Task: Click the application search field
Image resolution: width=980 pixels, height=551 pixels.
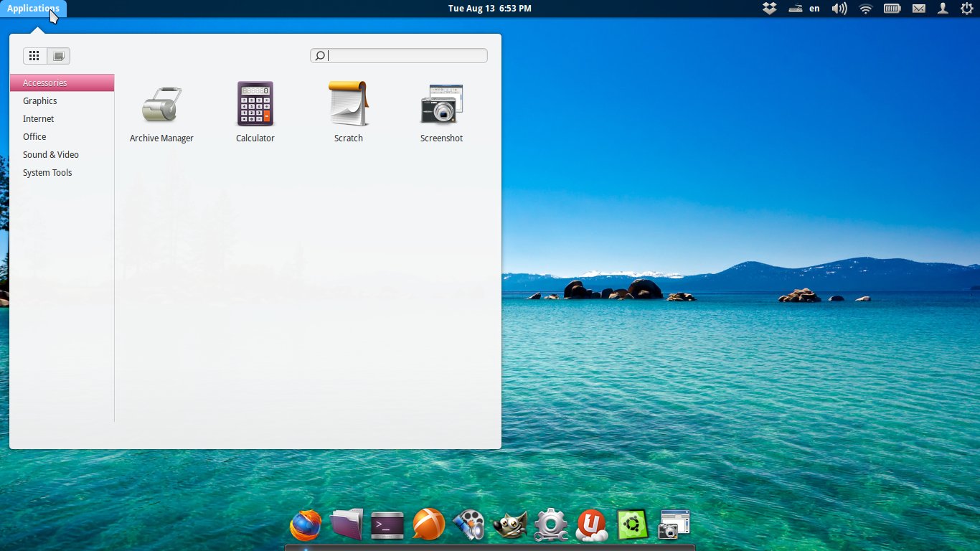Action: [406, 56]
